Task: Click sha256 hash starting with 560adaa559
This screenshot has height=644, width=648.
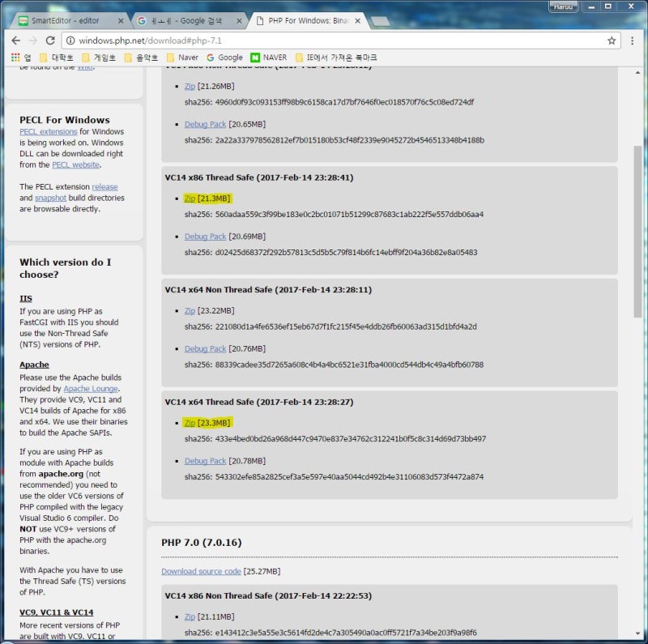Action: [349, 214]
